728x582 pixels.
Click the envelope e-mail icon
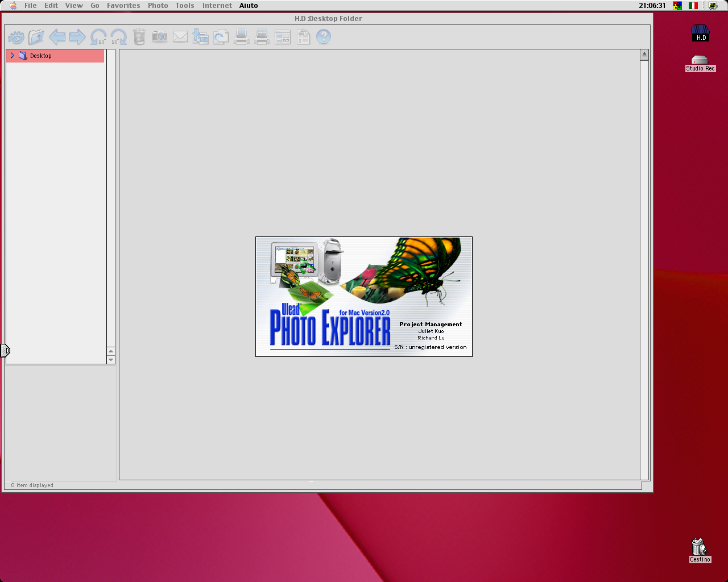(180, 37)
